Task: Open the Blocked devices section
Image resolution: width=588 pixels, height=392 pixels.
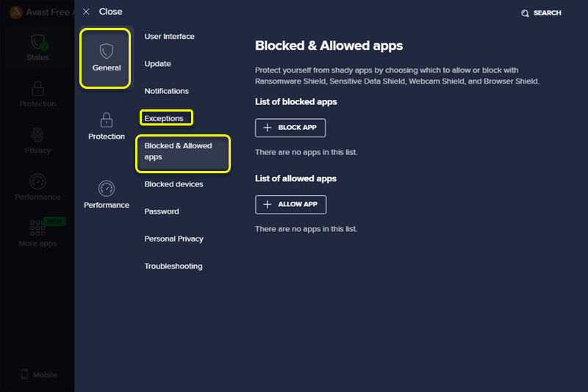Action: tap(173, 184)
